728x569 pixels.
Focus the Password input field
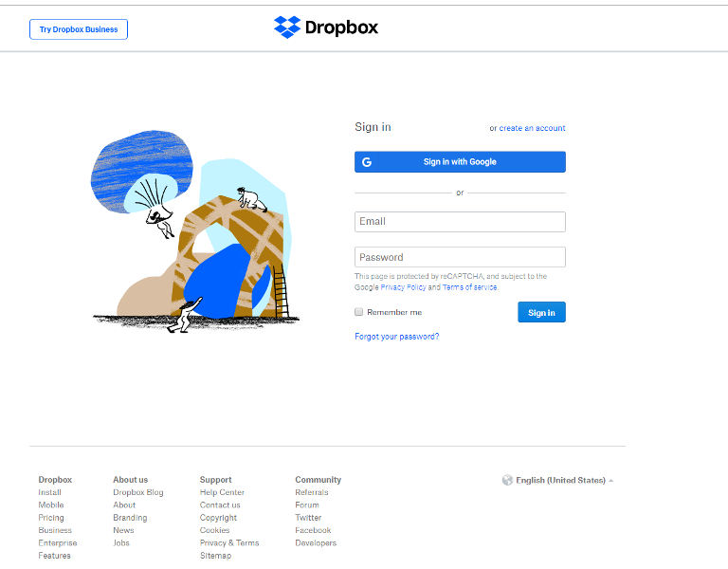[x=460, y=257]
